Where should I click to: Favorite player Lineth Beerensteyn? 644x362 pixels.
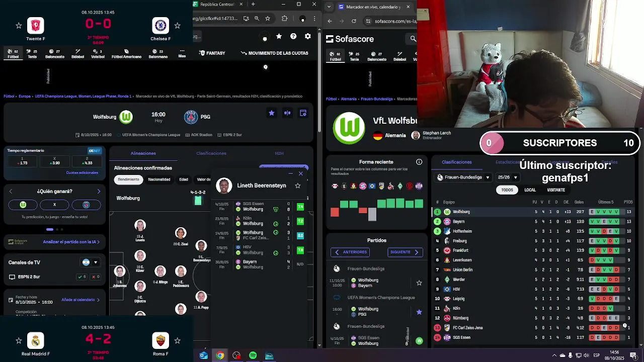(x=298, y=186)
